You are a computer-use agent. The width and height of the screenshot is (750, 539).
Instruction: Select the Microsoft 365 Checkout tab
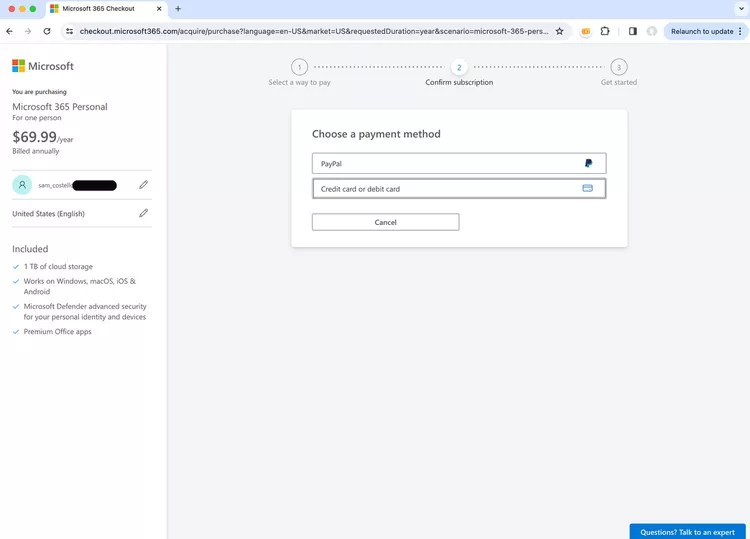coord(98,9)
